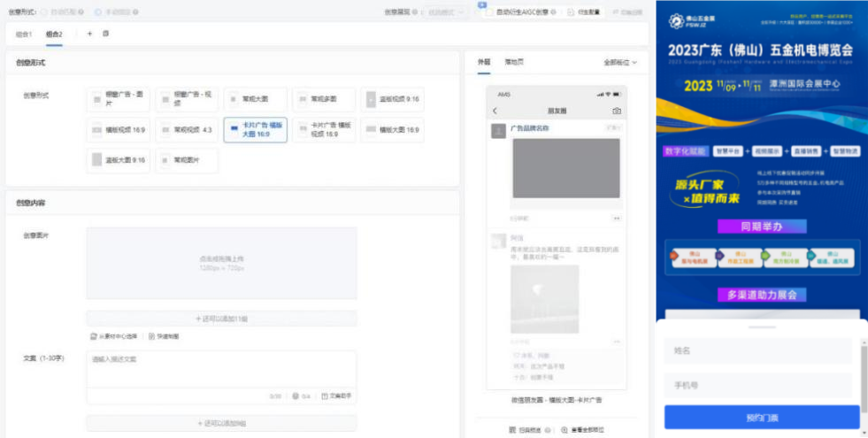
Task: Open 从素材中心选择 material picker
Action: tap(113, 336)
